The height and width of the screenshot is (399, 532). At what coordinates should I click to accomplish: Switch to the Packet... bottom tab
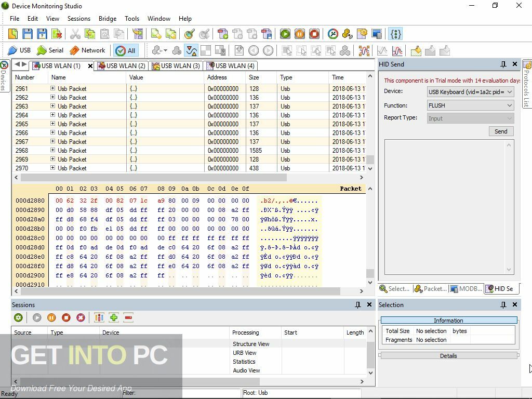point(431,289)
